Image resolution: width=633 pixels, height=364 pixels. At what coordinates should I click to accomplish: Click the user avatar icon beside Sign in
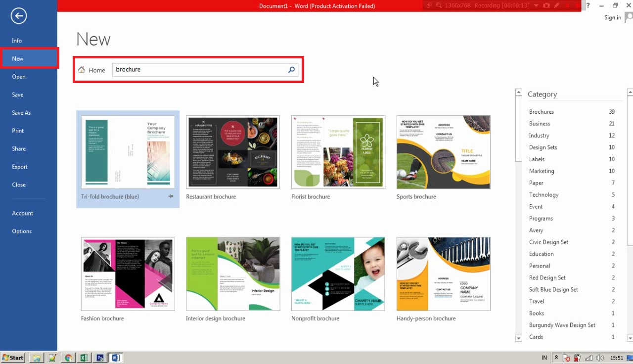(x=629, y=17)
